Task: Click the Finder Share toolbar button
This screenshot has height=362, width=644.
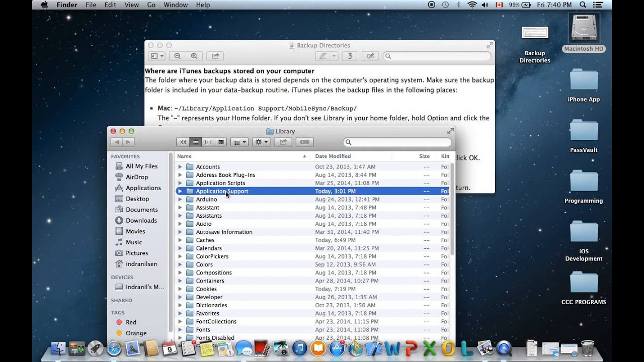Action: tap(283, 142)
